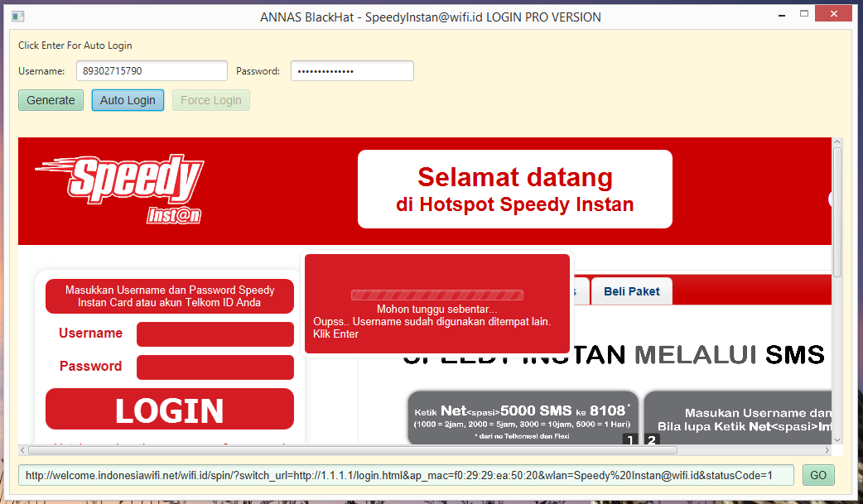Click the horizontal scrollbar thumb
Viewport: 863px width, 504px height.
tap(353, 450)
